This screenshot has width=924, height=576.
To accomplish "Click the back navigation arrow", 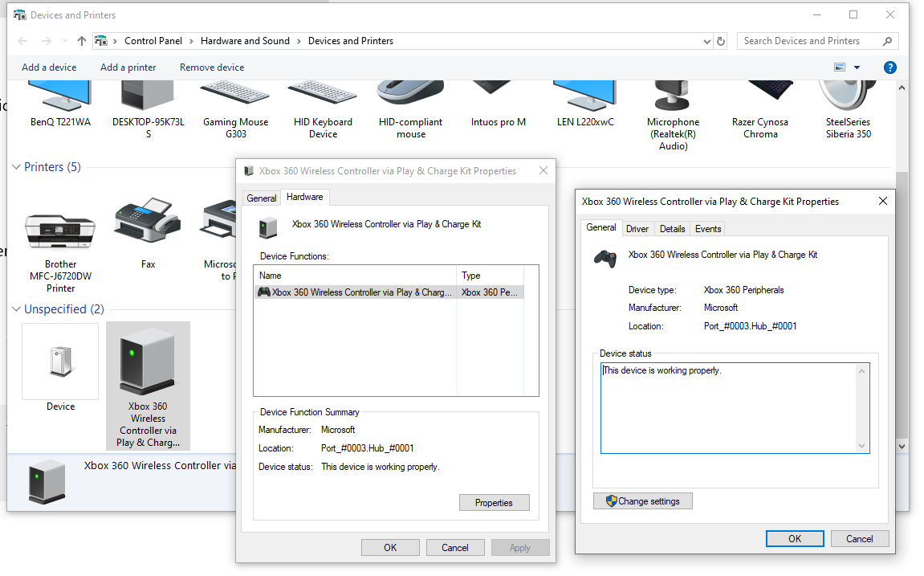I will [22, 41].
